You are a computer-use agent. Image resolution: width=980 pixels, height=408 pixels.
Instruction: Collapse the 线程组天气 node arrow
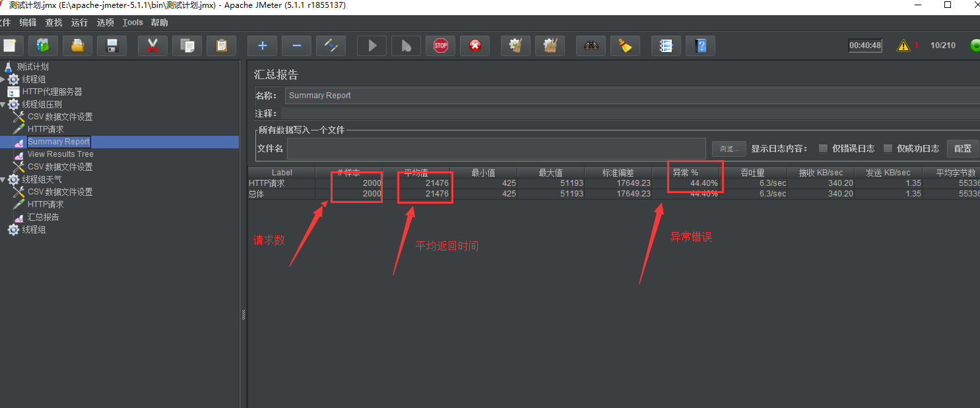click(3, 179)
